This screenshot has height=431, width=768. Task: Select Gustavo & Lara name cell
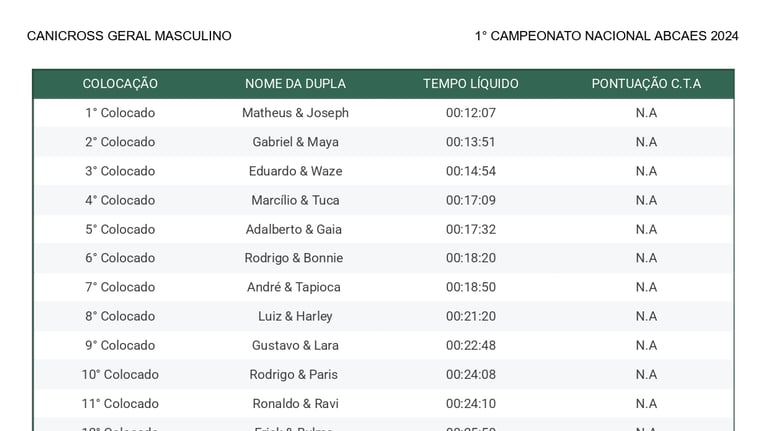pos(295,345)
